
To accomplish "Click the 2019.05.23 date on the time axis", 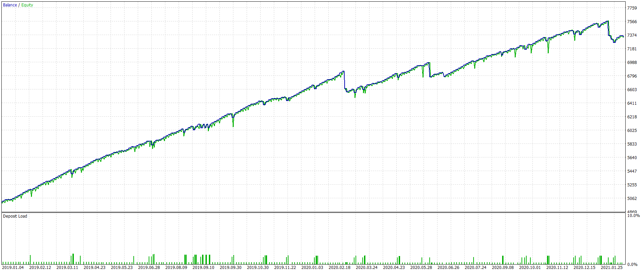I will (122, 268).
